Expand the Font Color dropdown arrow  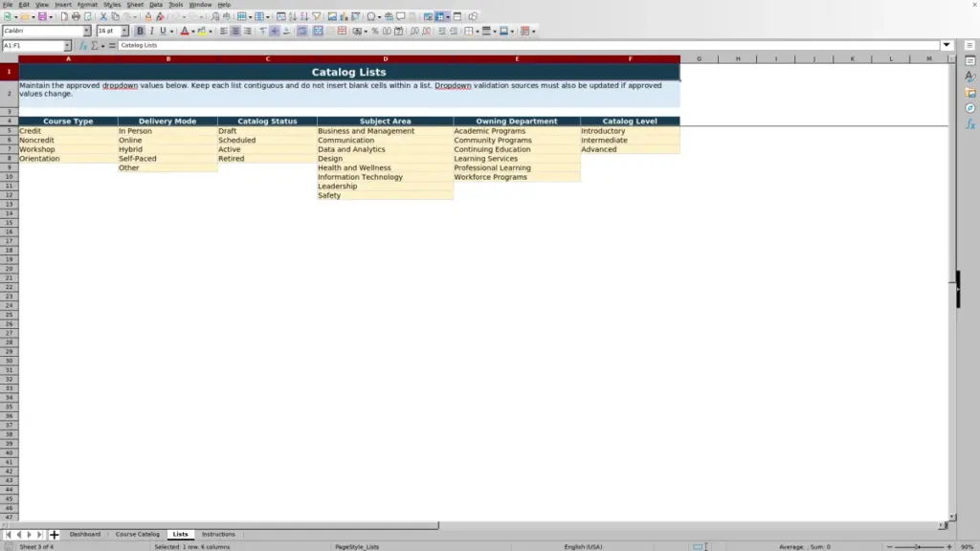tap(193, 32)
